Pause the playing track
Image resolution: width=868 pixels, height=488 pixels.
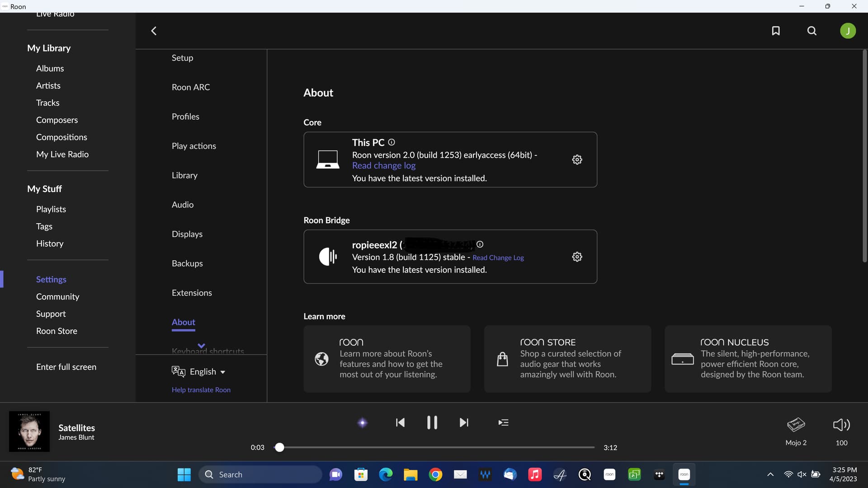(x=432, y=423)
